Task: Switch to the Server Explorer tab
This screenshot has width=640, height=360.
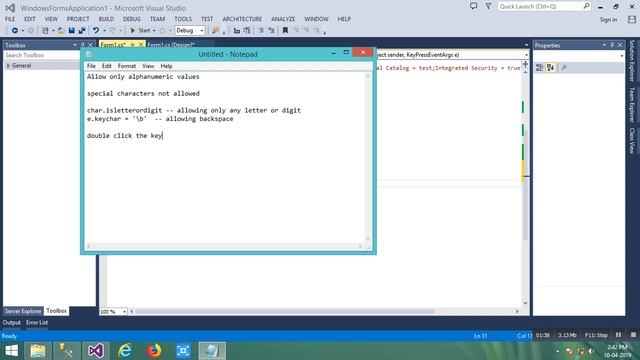Action: pos(23,311)
